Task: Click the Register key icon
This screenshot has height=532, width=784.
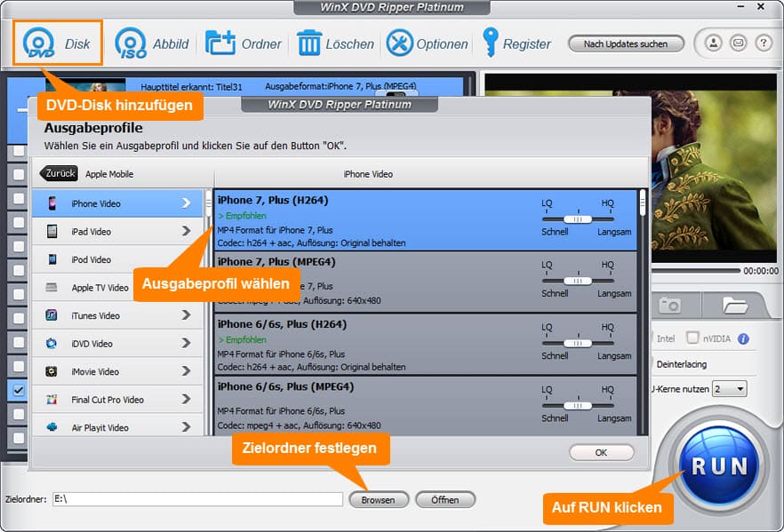Action: pos(490,43)
